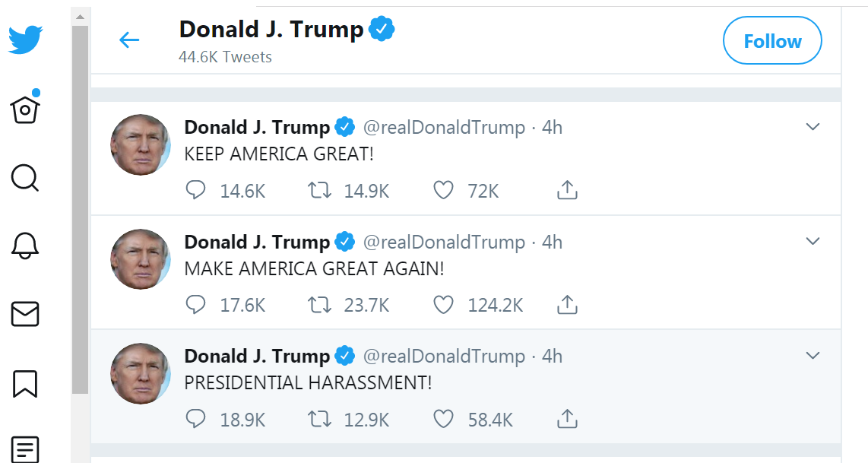Like the MAKE AMERICA GREAT AGAIN tweet
Viewport: 868px width, 463px height.
[x=443, y=305]
